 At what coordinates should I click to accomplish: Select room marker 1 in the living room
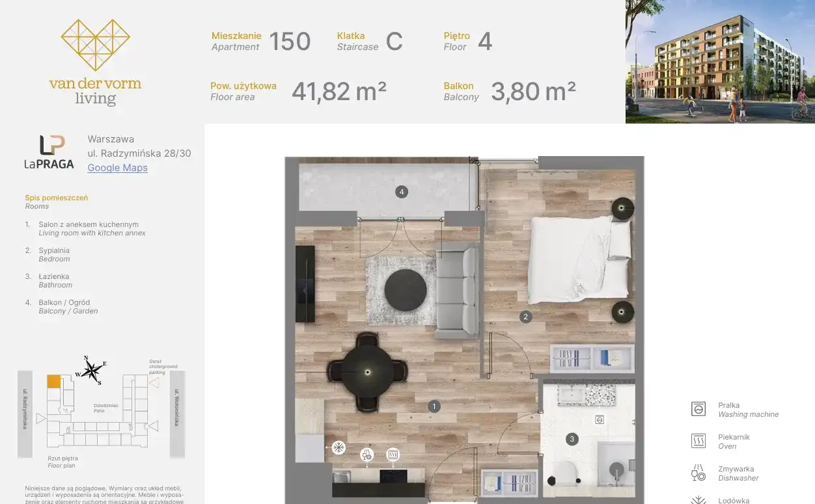coord(434,407)
